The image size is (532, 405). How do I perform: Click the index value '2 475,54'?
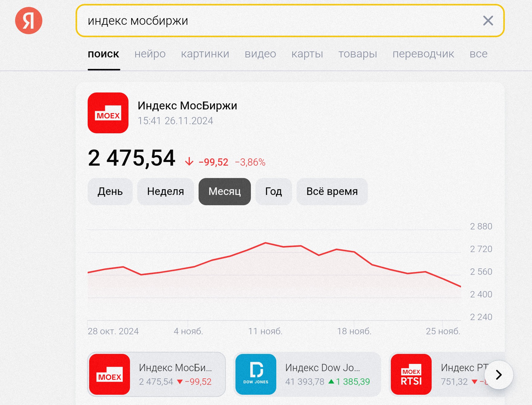tap(131, 158)
